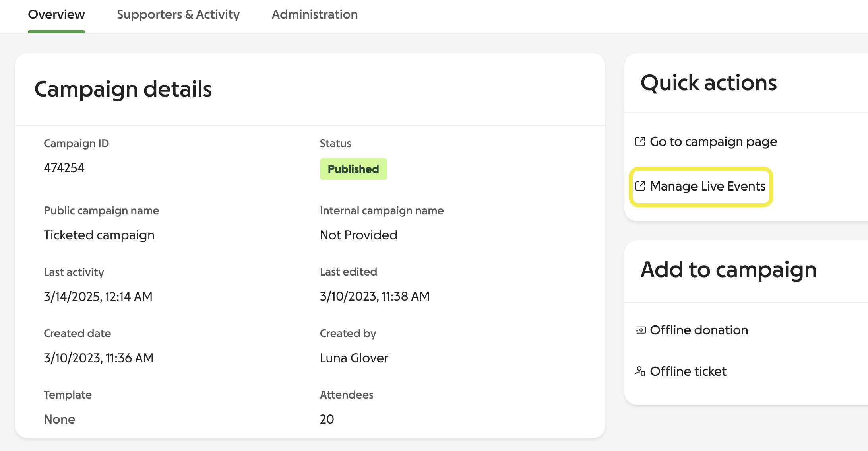Click the Public campaign name label

coord(101,211)
